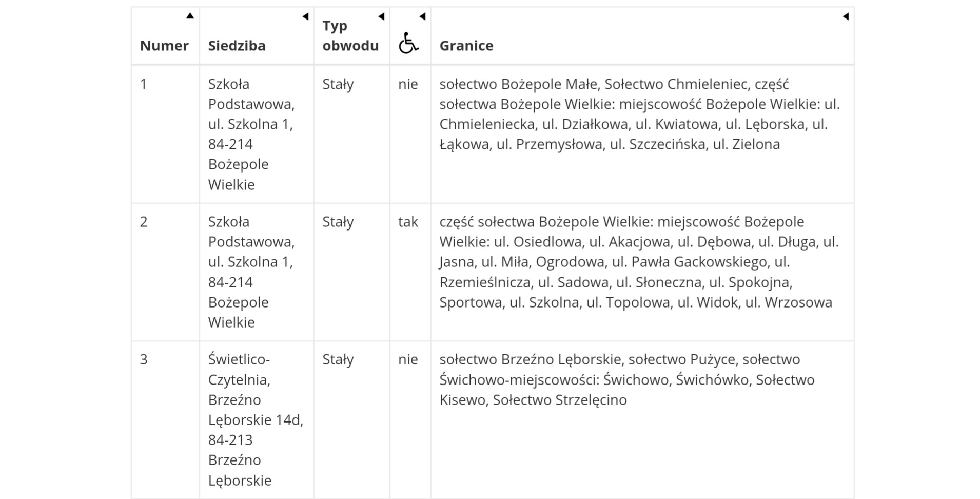The height and width of the screenshot is (499, 980).
Task: Click the ascending sort arrow above Numer
Action: click(x=190, y=16)
